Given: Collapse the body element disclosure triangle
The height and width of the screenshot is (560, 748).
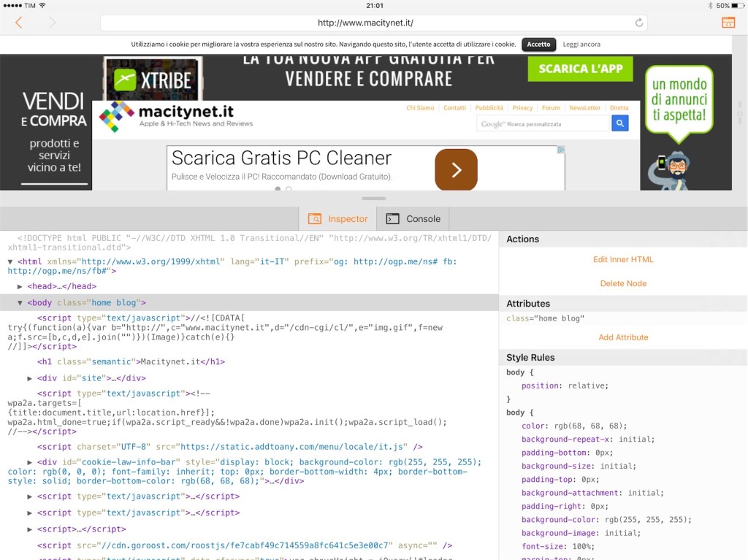Looking at the screenshot, I should pos(20,302).
